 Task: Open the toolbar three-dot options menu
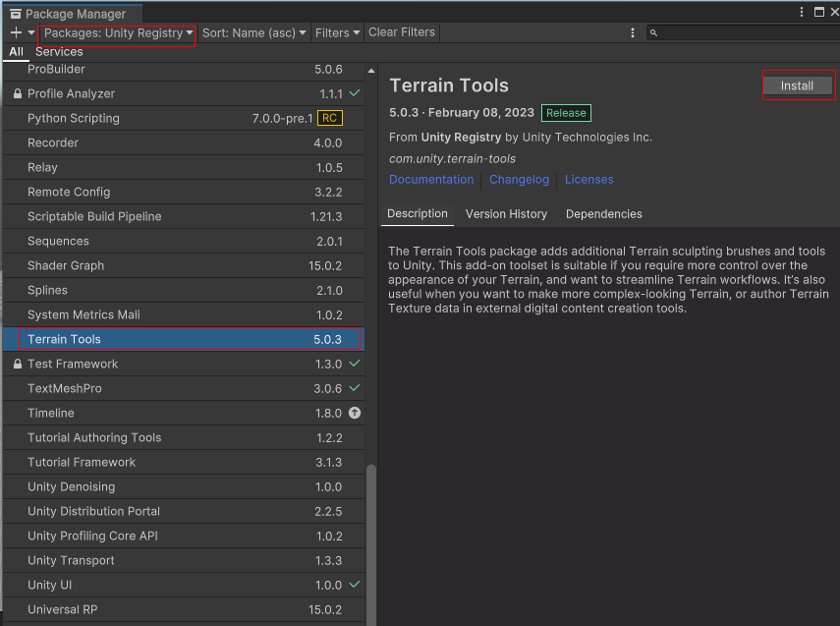633,33
